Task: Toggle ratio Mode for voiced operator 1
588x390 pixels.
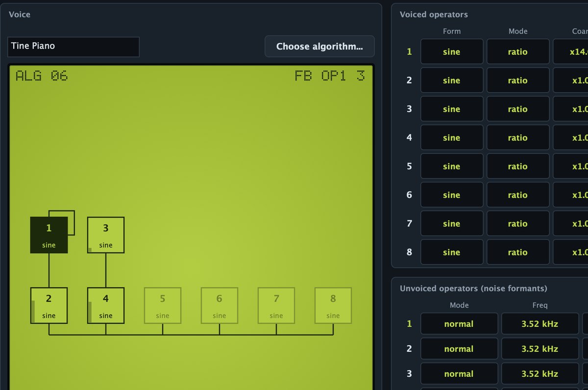Action: (518, 51)
